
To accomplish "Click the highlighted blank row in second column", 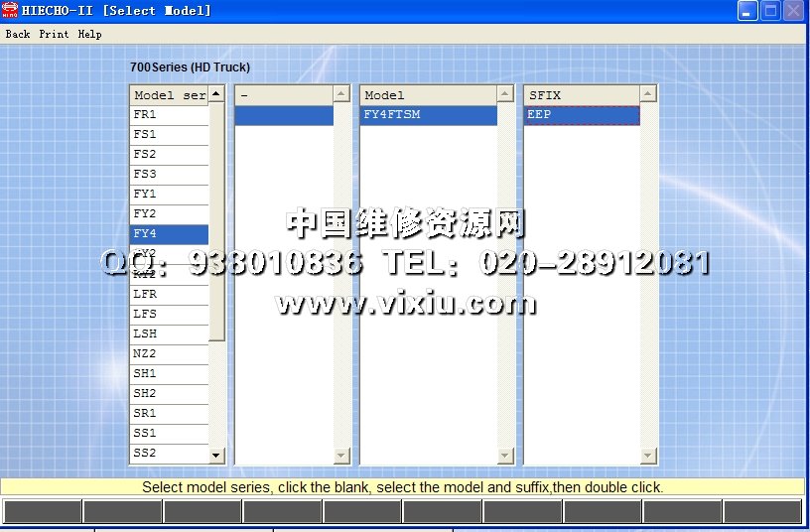I will coord(284,115).
